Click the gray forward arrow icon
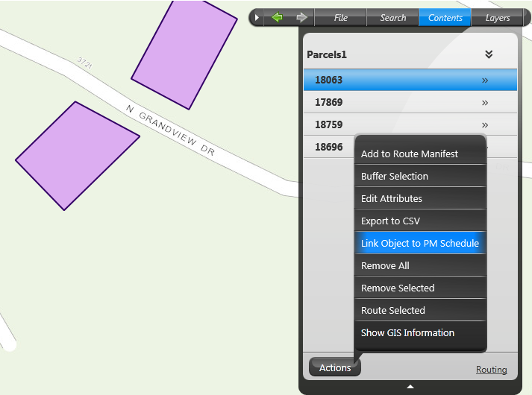The image size is (532, 395). tap(301, 17)
